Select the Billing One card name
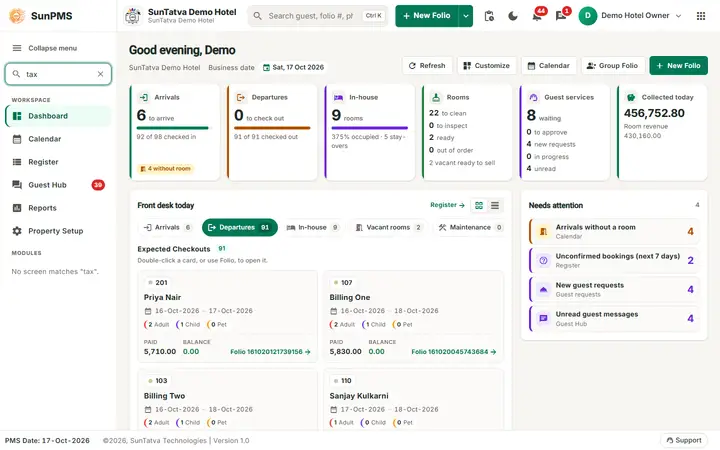Viewport: 720px width, 450px height. point(349,298)
